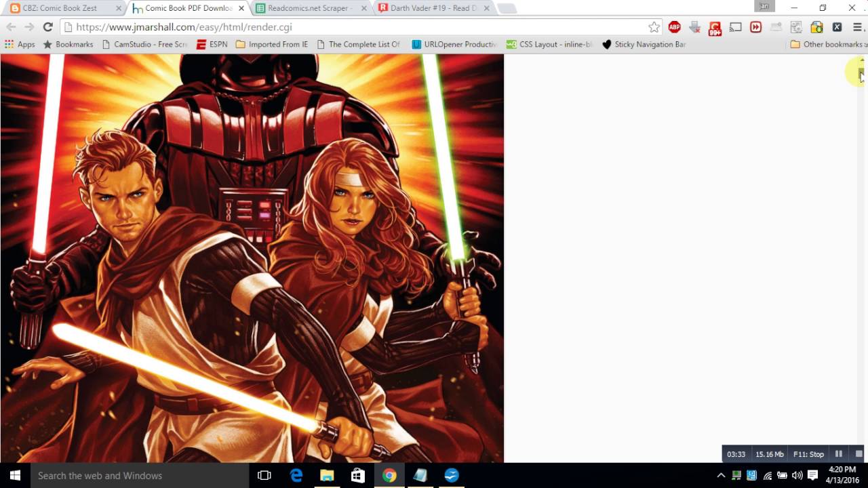Click the notepad-like taskbar app icon
This screenshot has height=488, width=868.
point(420,475)
